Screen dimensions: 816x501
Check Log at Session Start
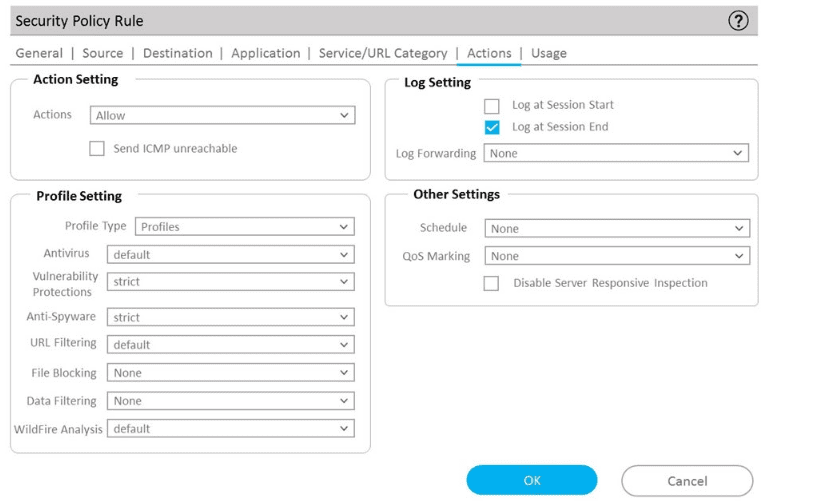pyautogui.click(x=491, y=106)
